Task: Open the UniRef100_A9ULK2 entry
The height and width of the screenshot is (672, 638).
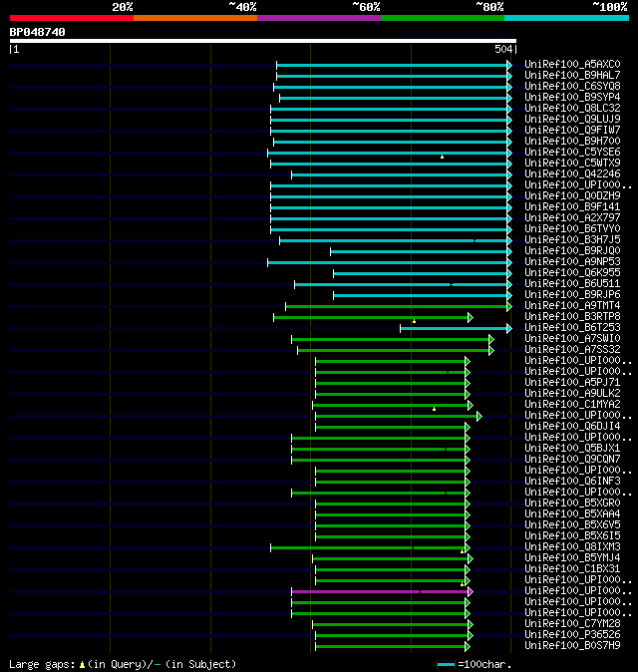Action: 572,394
